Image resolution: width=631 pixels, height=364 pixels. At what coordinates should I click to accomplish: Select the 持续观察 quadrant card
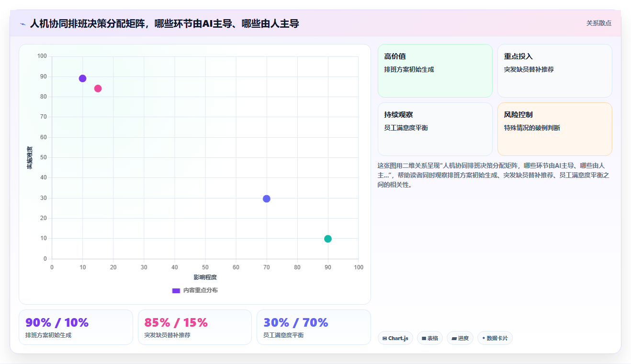435,129
